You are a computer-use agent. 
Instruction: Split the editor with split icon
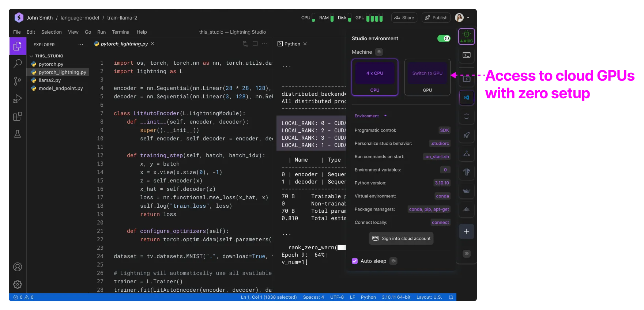point(255,44)
